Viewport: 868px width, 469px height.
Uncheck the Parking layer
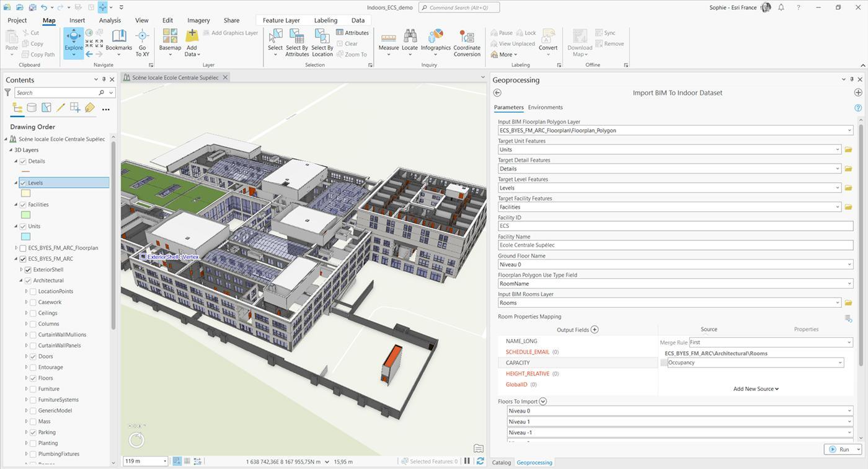[33, 432]
